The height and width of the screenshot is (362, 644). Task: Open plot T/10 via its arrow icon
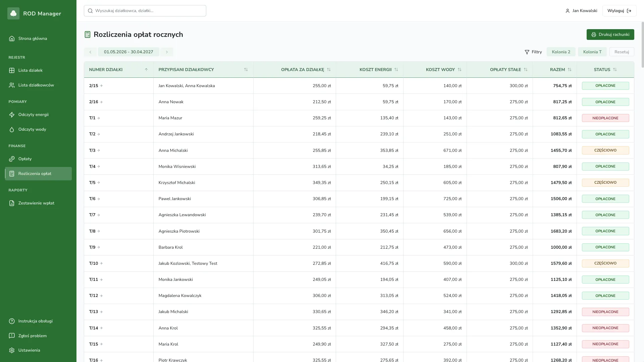click(x=101, y=263)
